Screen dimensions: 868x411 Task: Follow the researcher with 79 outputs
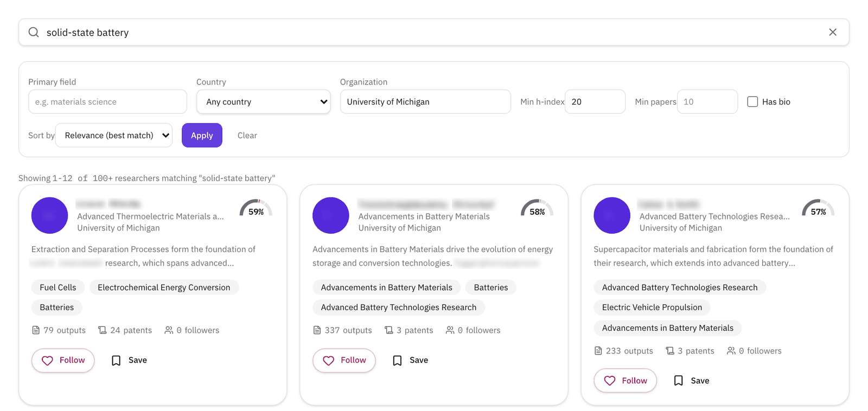(x=63, y=361)
